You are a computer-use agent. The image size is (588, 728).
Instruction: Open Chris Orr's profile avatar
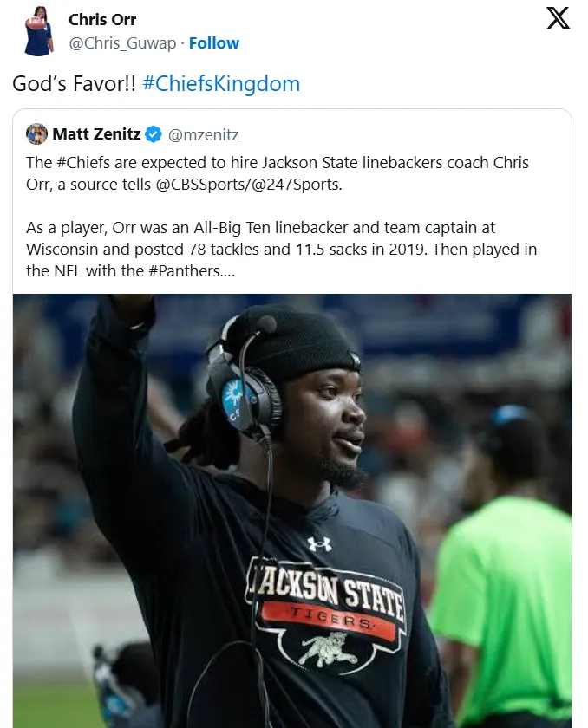click(37, 30)
